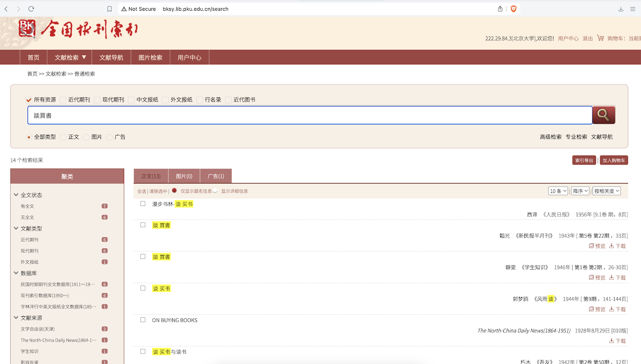641x364 pixels.
Task: Click the bookmark icon in toolbar
Action: pyautogui.click(x=109, y=9)
